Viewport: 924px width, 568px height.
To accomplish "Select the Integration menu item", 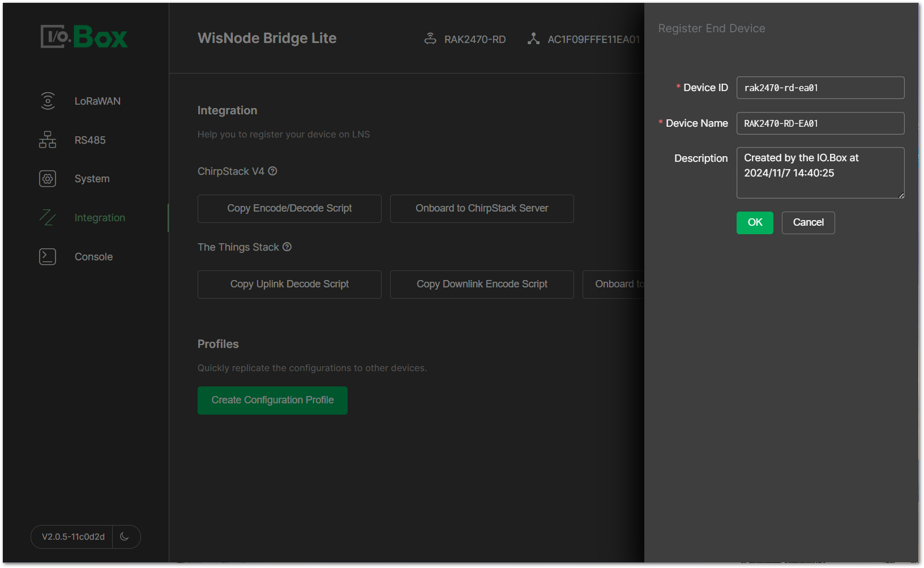I will click(x=100, y=217).
